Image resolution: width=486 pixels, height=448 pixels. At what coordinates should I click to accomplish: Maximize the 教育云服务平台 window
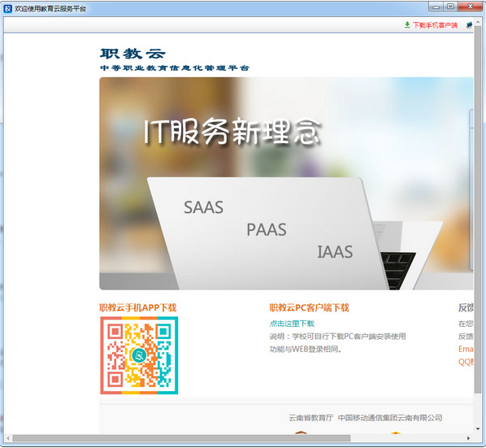click(x=450, y=7)
